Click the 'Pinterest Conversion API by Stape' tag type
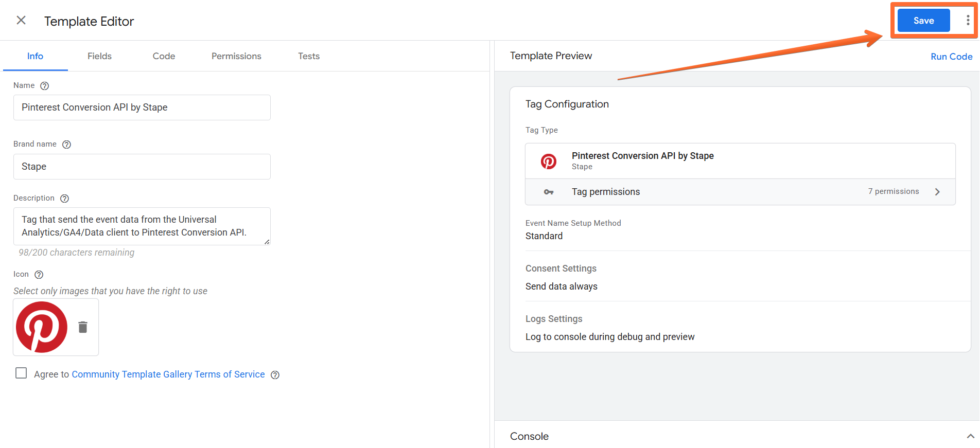Image resolution: width=980 pixels, height=448 pixels. pyautogui.click(x=740, y=161)
